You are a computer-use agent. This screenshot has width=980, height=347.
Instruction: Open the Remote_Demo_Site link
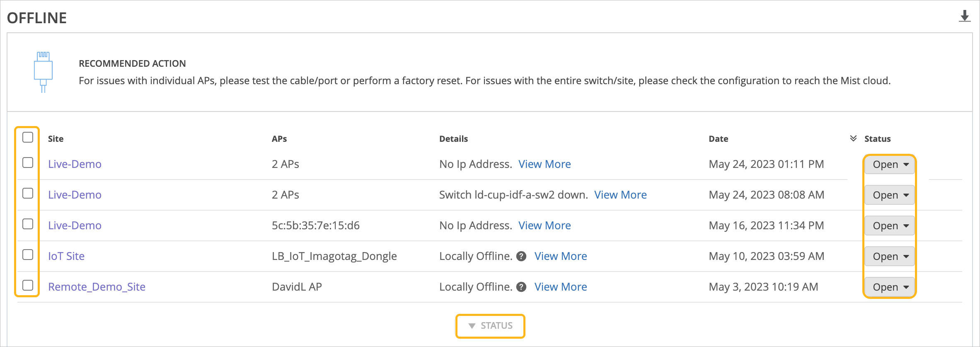tap(97, 287)
